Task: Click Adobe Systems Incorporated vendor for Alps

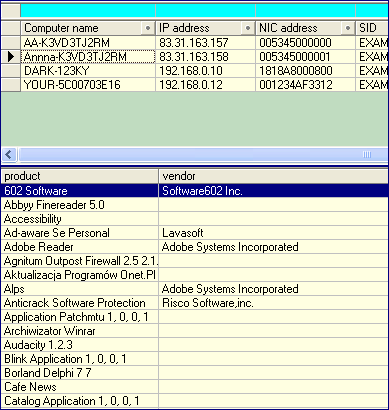Action: pos(274,289)
